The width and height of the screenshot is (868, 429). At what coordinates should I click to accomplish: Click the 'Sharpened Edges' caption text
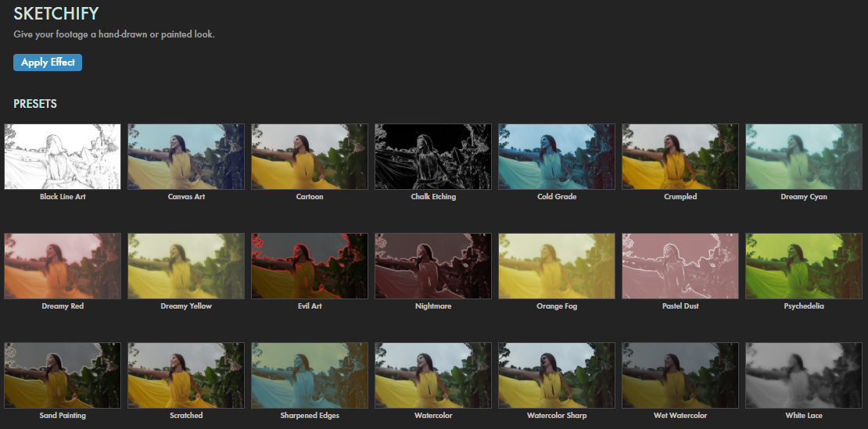coord(310,416)
